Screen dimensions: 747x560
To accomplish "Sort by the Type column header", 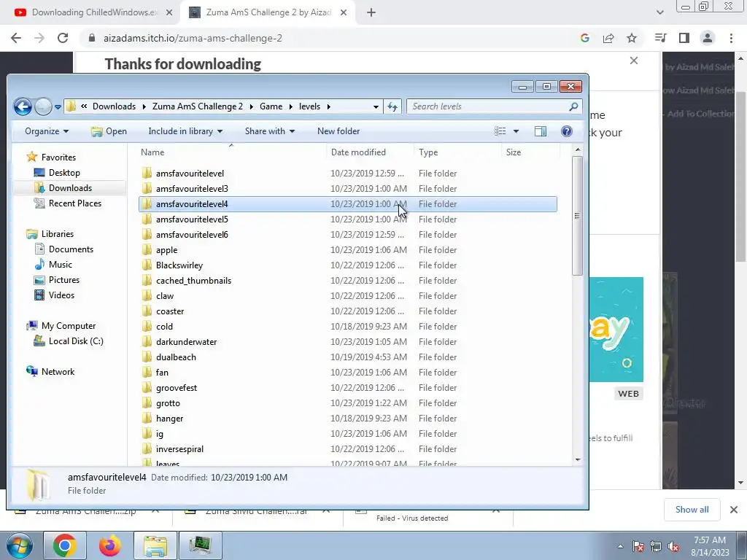I will click(x=428, y=152).
